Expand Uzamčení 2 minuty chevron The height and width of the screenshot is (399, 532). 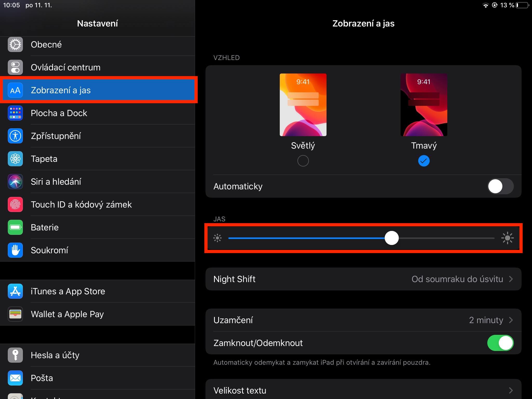click(x=511, y=320)
